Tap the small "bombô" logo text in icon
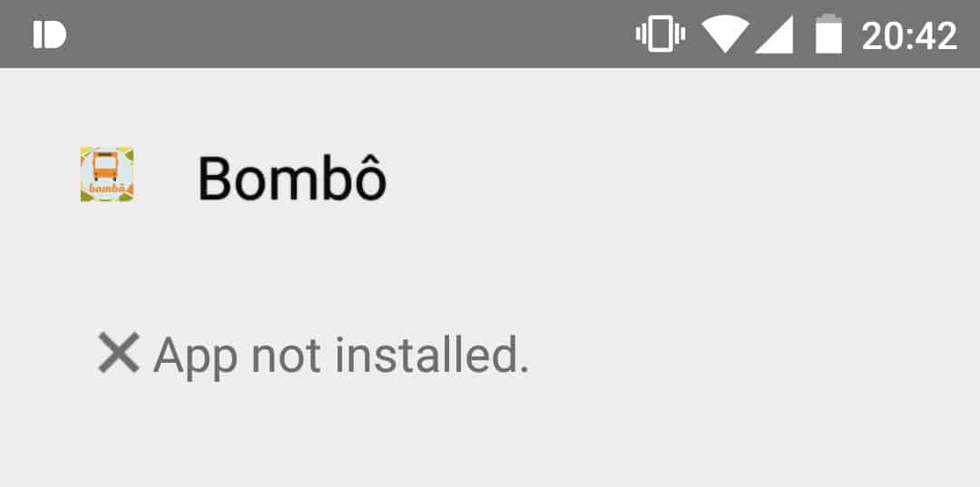The image size is (980, 487). tap(107, 188)
